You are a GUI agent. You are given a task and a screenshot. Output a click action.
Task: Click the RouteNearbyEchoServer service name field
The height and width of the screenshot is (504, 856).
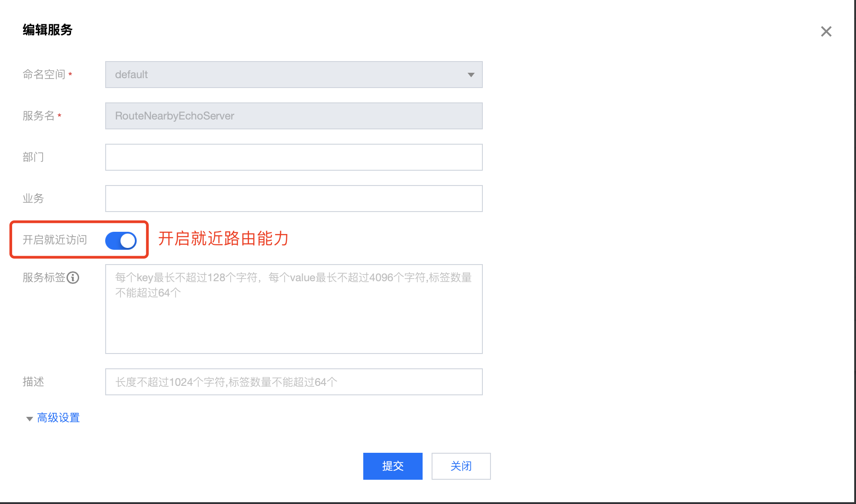(294, 116)
